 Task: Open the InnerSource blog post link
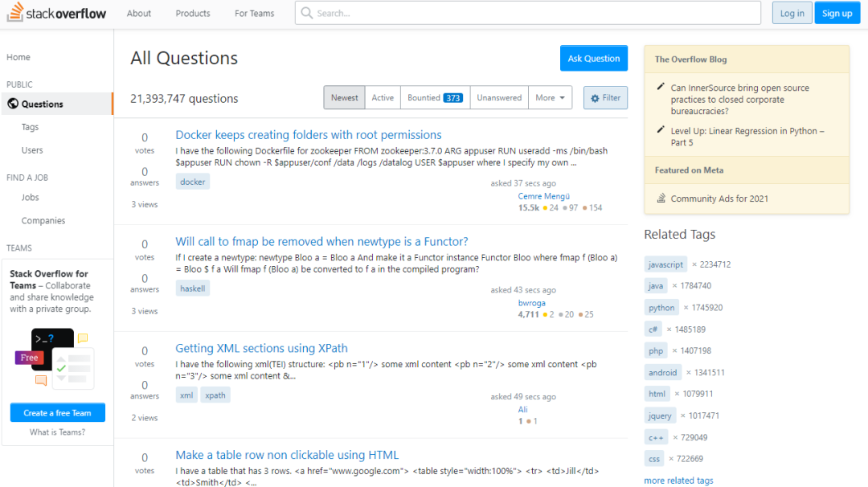739,99
